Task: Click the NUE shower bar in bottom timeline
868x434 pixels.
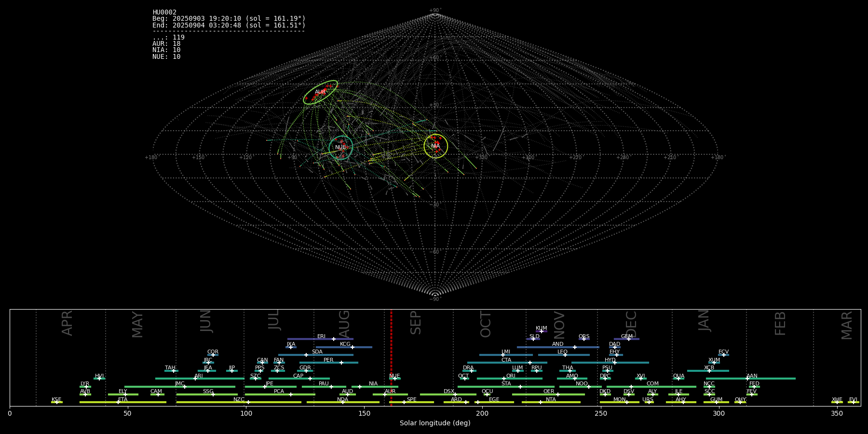Action: coord(394,379)
